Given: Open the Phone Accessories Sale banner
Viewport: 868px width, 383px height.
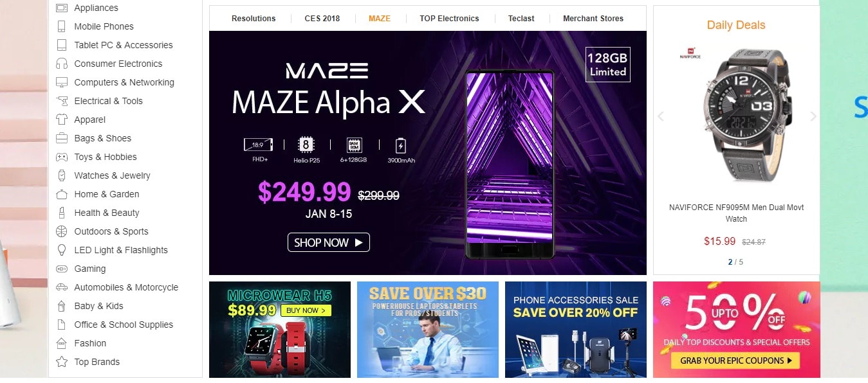Looking at the screenshot, I should 576,330.
